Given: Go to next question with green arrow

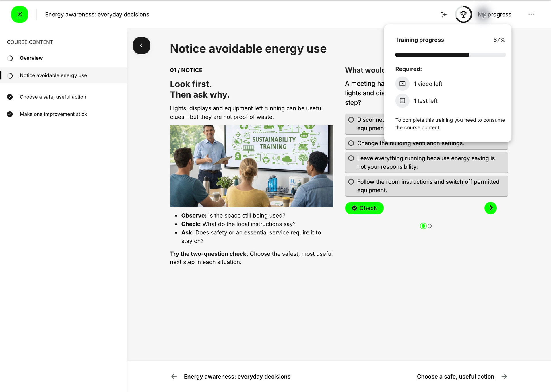Looking at the screenshot, I should coord(491,208).
